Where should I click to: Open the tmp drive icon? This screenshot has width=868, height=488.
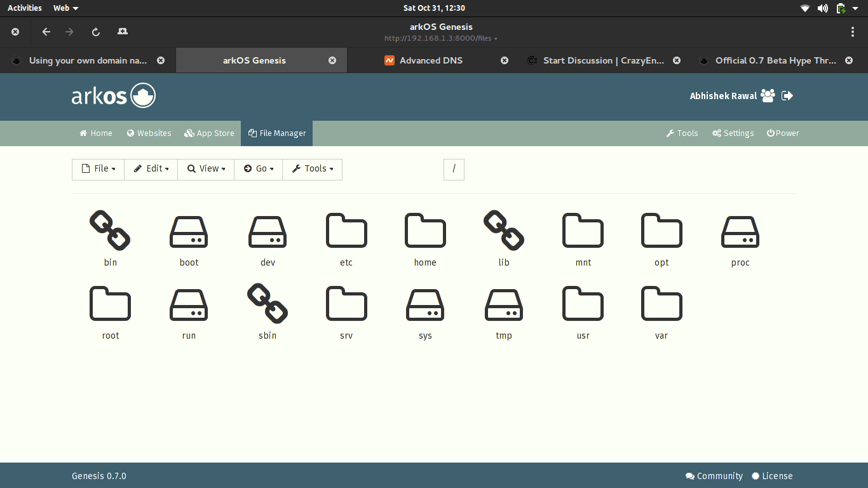pyautogui.click(x=504, y=304)
